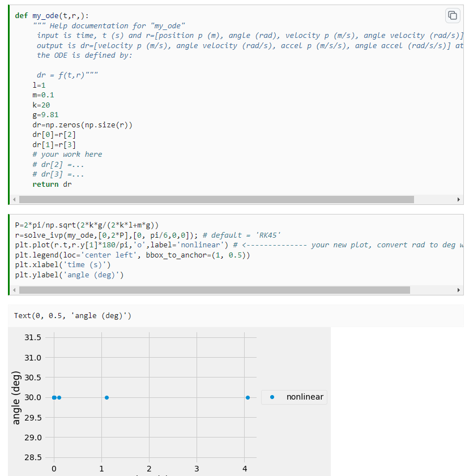
Task: Click the line plt.xlabel('time (s)')
Action: [63, 265]
